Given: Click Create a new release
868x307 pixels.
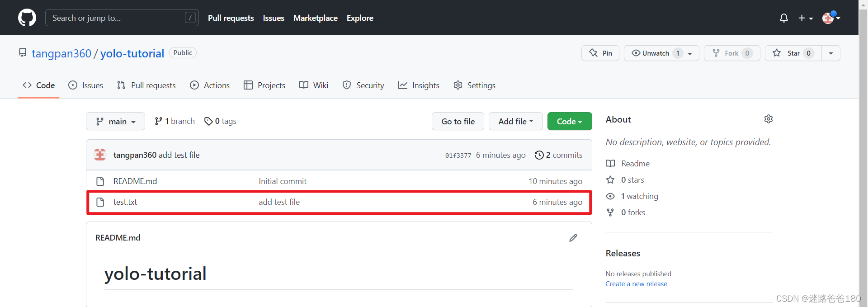Looking at the screenshot, I should [637, 284].
